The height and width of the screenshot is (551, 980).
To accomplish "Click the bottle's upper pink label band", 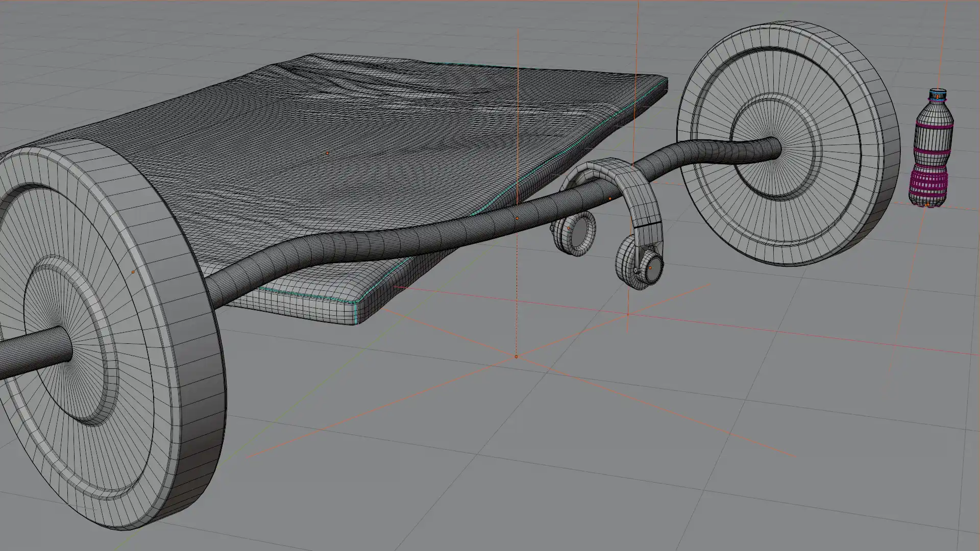I will pos(934,123).
